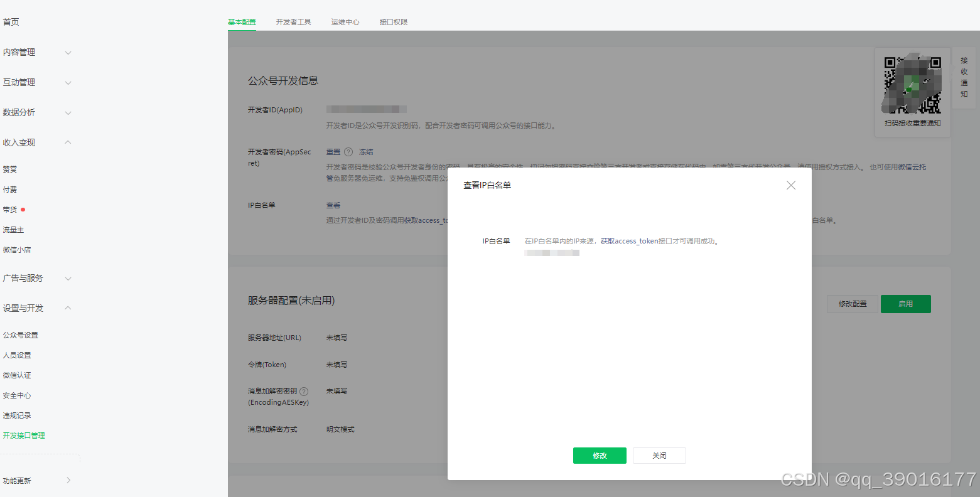Switch to the 运维中心 tab
This screenshot has height=497, width=980.
pyautogui.click(x=345, y=22)
